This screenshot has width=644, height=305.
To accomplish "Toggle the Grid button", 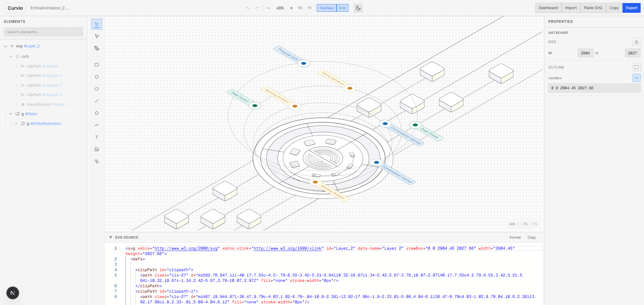I will click(x=342, y=8).
